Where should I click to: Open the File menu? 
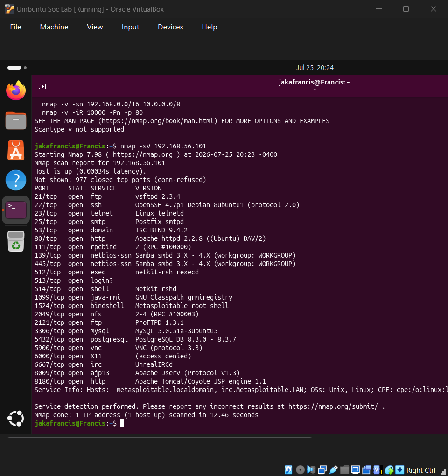tap(15, 27)
